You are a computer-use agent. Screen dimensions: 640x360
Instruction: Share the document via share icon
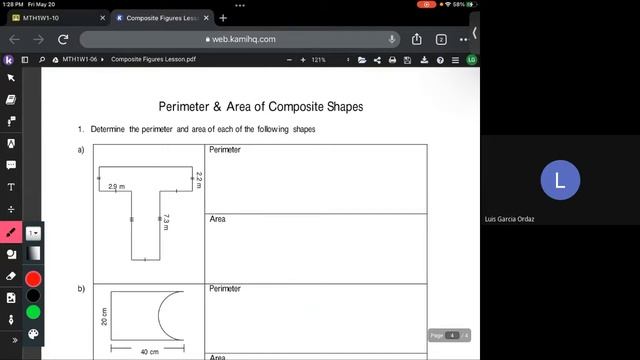click(x=377, y=60)
